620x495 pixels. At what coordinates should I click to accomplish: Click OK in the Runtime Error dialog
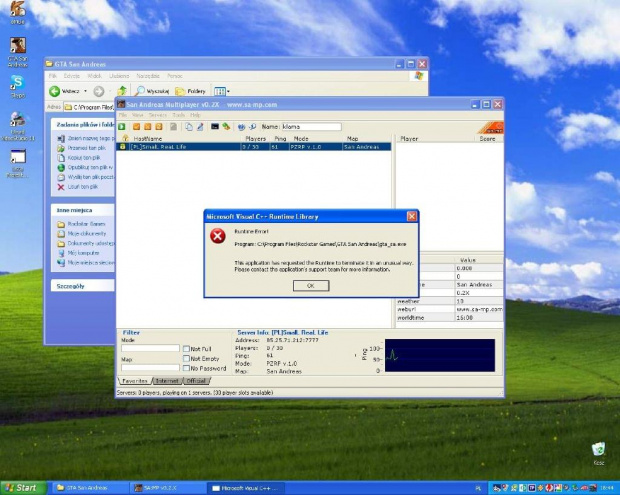(x=311, y=285)
